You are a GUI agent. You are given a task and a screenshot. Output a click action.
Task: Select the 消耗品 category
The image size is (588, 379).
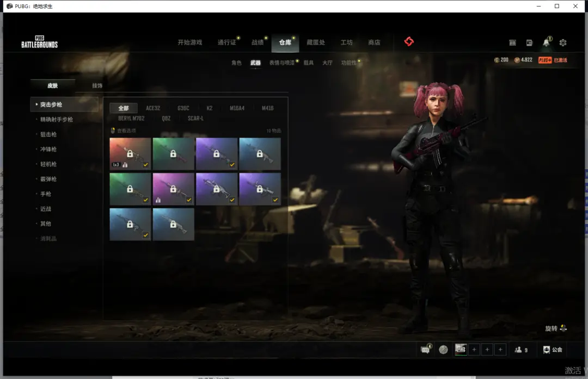48,239
